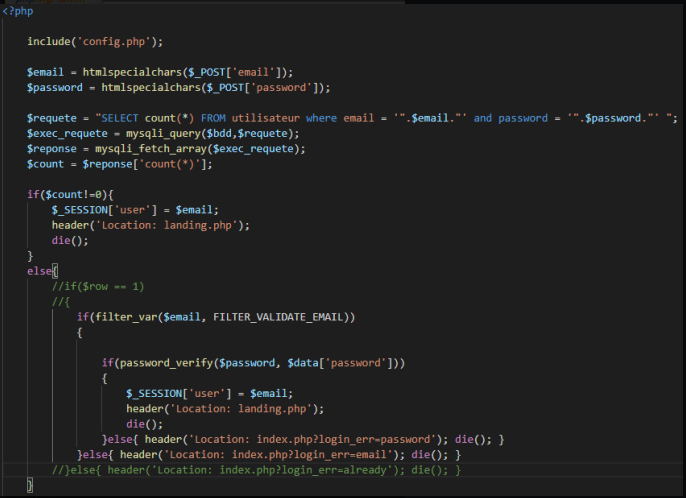Click the include('config.php'); line

click(x=95, y=42)
